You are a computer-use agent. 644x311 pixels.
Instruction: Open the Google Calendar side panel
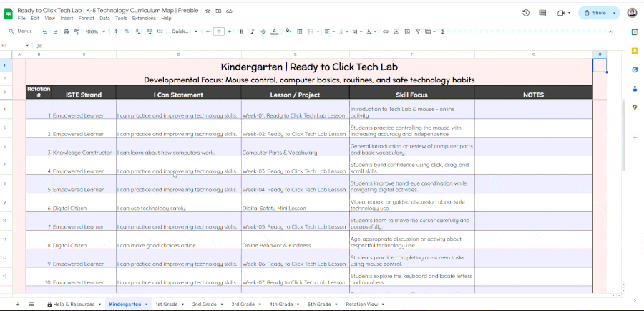coord(635,32)
